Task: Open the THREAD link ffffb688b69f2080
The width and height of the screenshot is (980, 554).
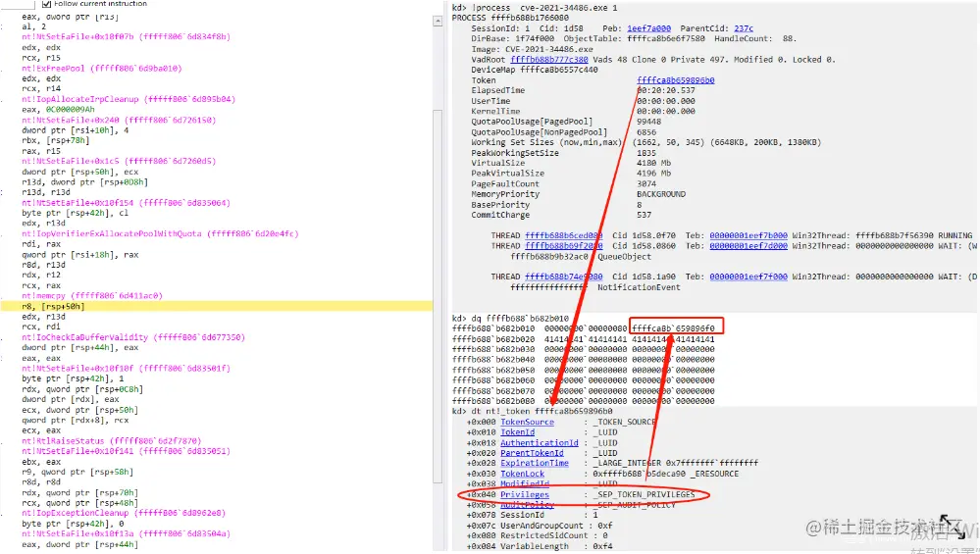Action: tap(564, 246)
